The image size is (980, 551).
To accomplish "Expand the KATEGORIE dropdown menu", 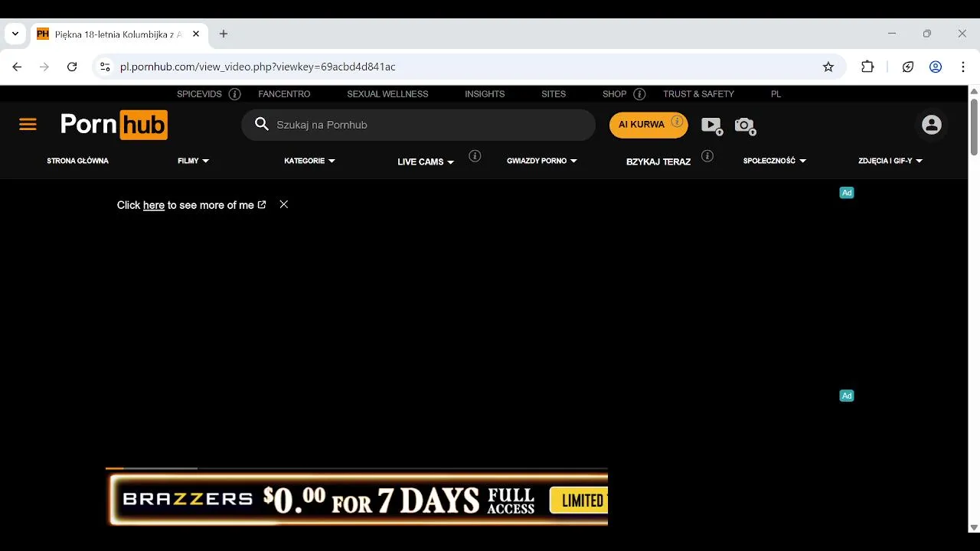I will (310, 161).
